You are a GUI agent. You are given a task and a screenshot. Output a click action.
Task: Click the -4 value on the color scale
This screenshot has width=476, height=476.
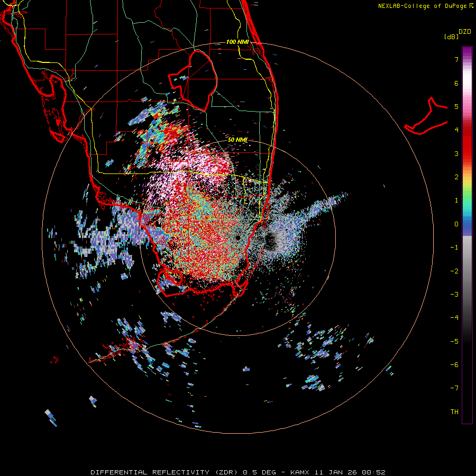tap(454, 318)
